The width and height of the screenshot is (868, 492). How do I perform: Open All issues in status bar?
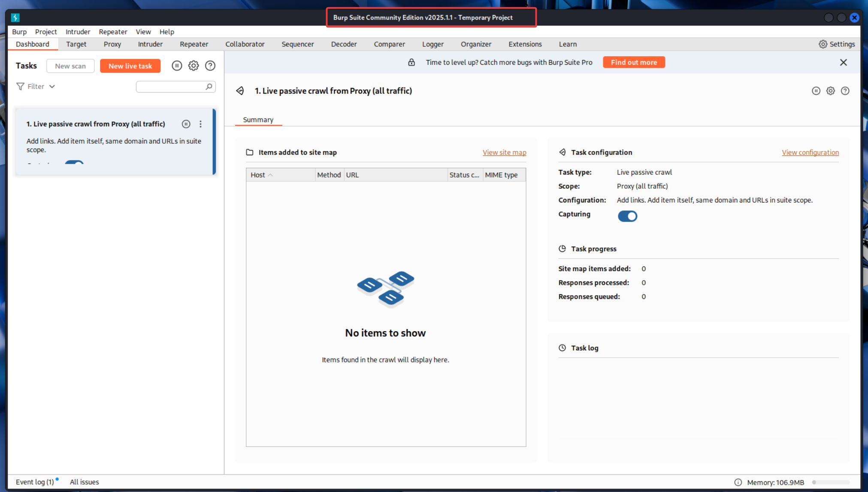tap(85, 482)
